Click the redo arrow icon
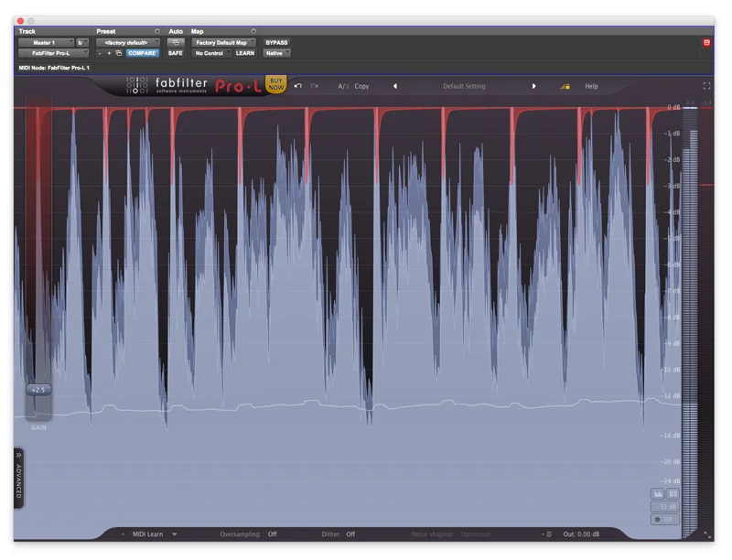The image size is (732, 560). (314, 86)
